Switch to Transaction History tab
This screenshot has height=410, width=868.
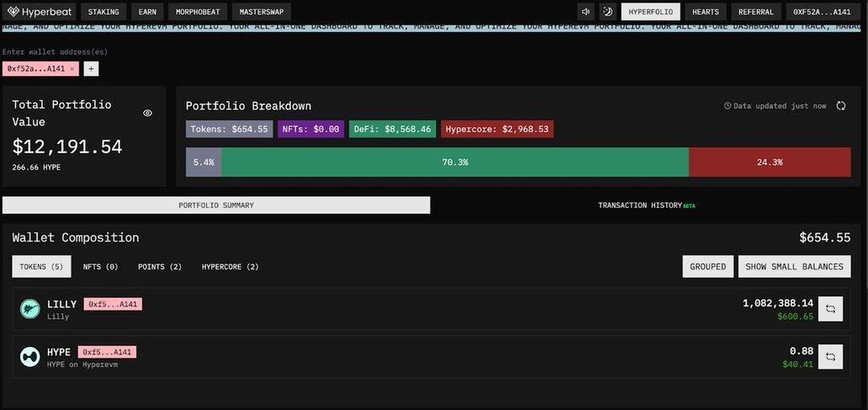(x=646, y=205)
